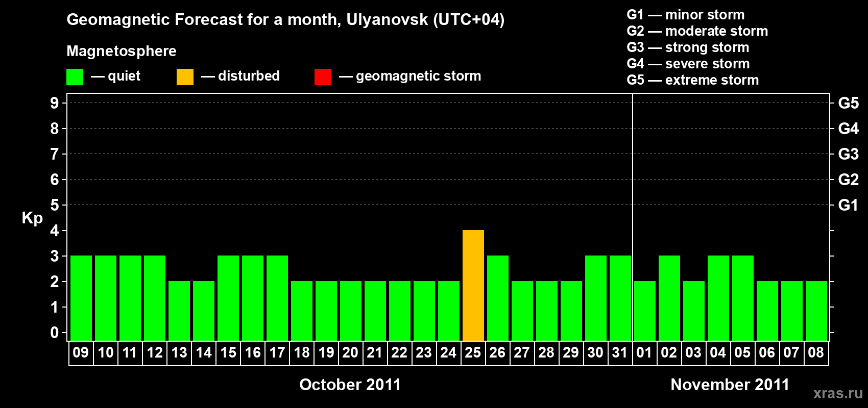Click the Kp value 0 label

pyautogui.click(x=55, y=333)
